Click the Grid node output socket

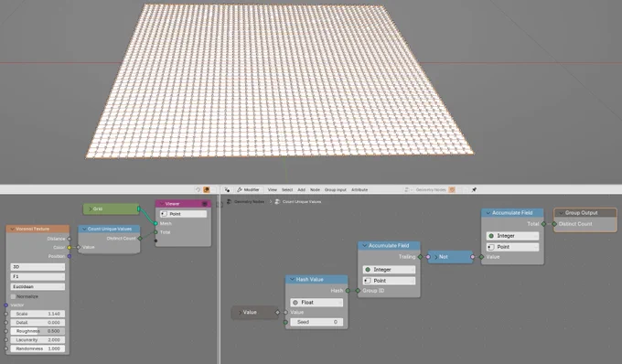139,209
